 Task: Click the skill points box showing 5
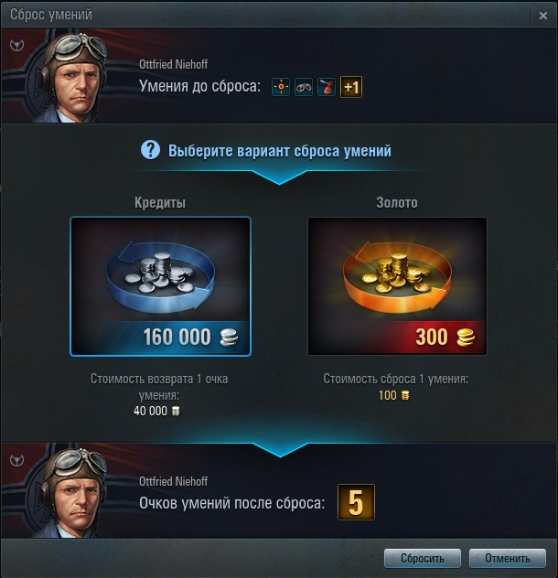[x=356, y=502]
